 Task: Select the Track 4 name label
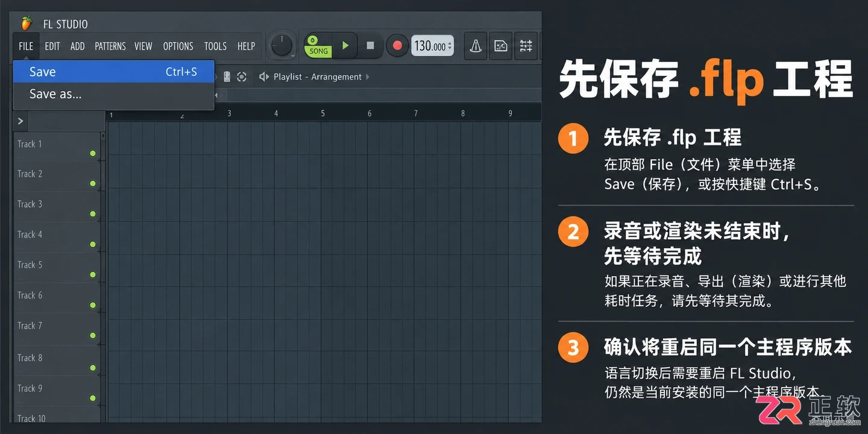coord(30,234)
